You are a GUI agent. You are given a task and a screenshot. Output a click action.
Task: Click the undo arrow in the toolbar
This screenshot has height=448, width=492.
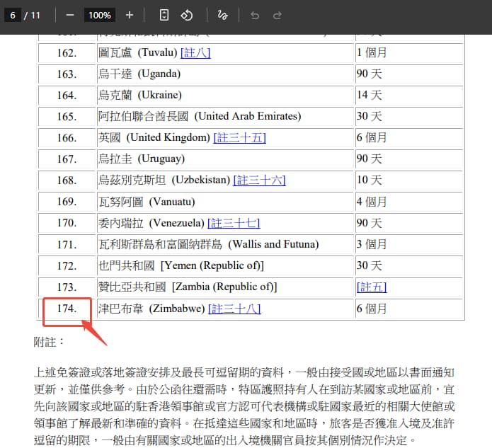(x=255, y=15)
